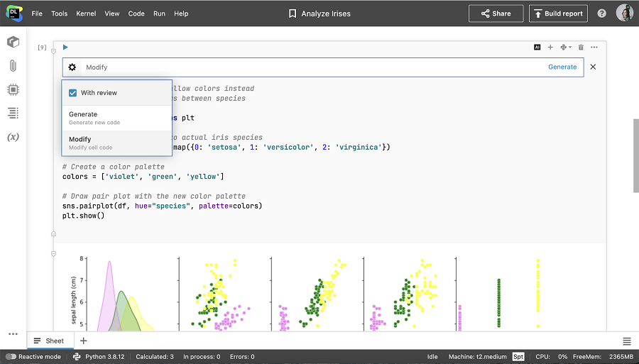The height and width of the screenshot is (364, 639).
Task: Open the AI assistant settings gear
Action: (x=72, y=67)
